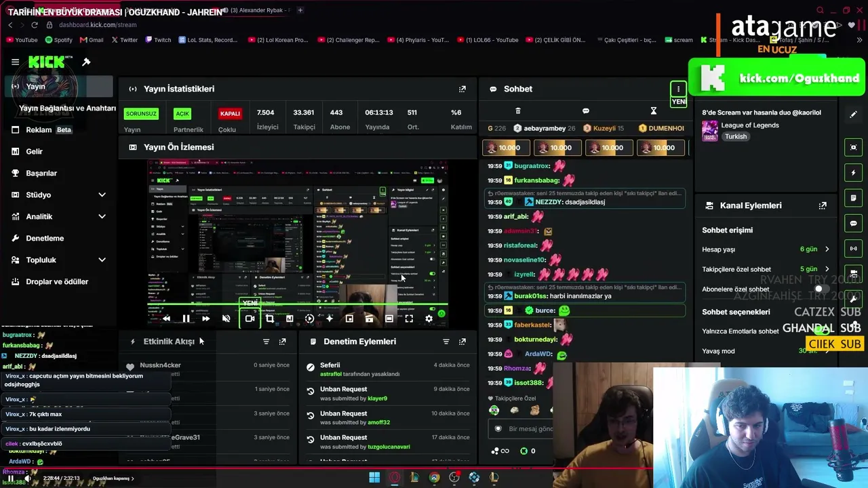This screenshot has width=868, height=488.
Task: Rewind the stream preview
Action: coord(166,319)
